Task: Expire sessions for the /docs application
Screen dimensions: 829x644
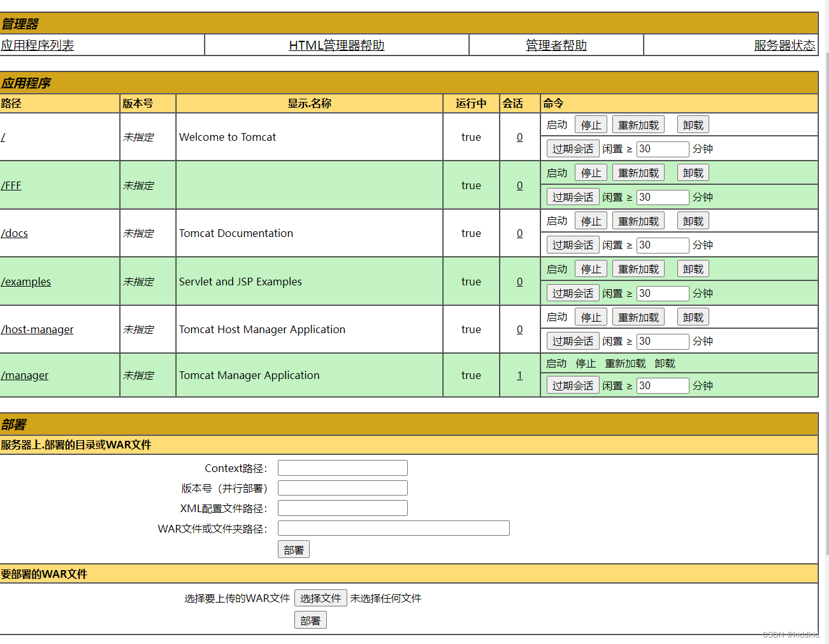Action: tap(573, 245)
